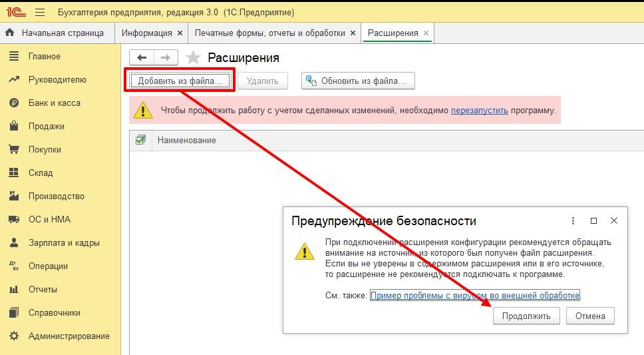Go back with the left arrow
This screenshot has width=644, height=355.
click(x=142, y=57)
